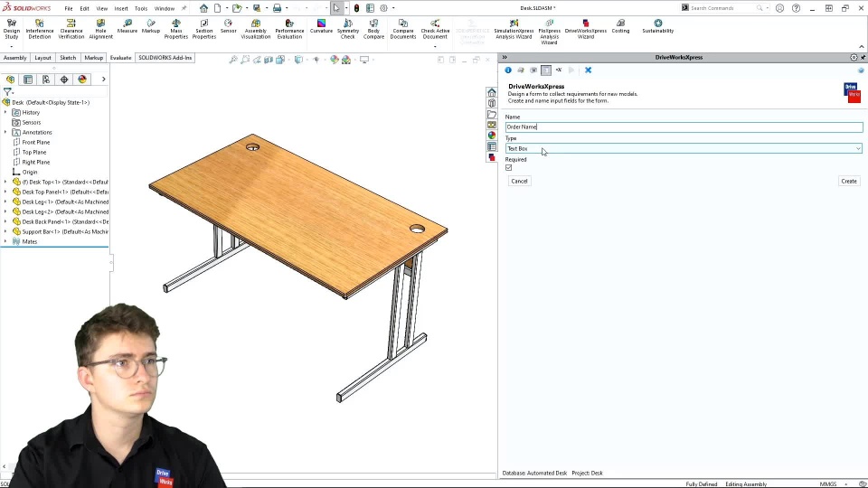The width and height of the screenshot is (868, 488).
Task: Toggle Curvature display
Action: click(x=321, y=26)
